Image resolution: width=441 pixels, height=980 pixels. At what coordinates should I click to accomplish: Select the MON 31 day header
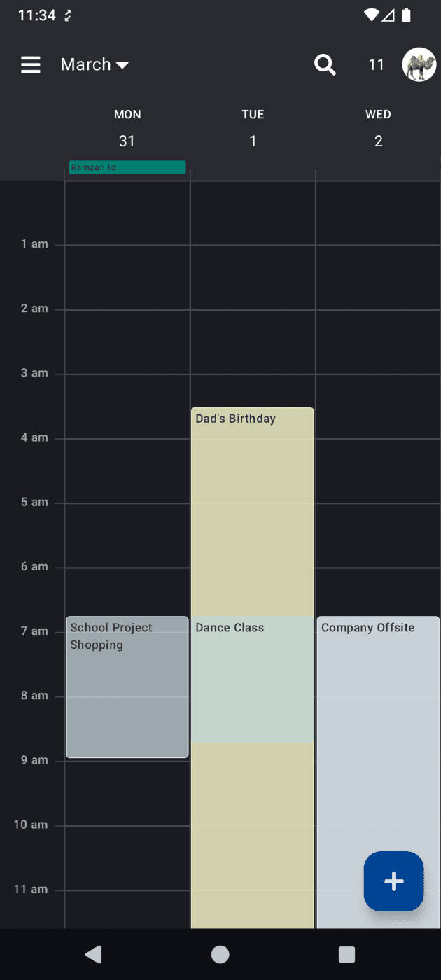[x=127, y=128]
